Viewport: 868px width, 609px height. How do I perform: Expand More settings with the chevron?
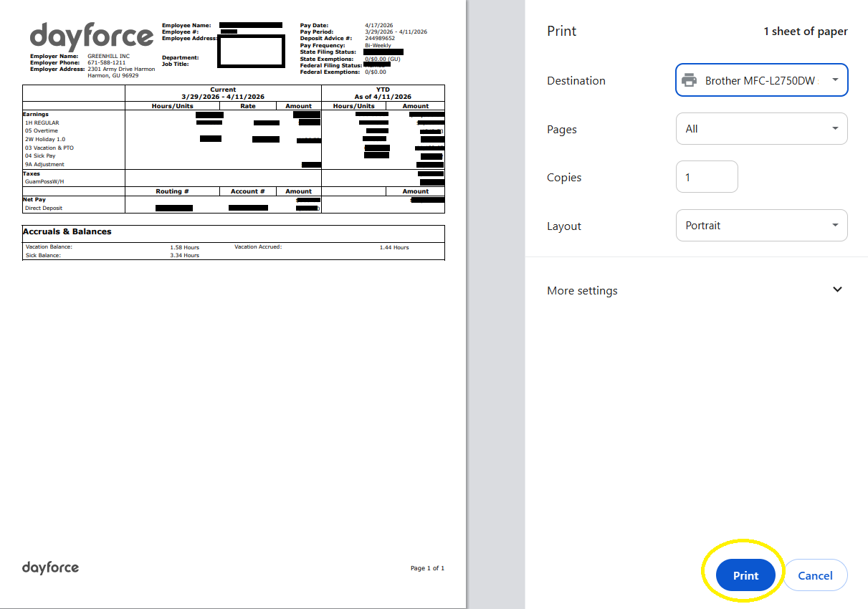coord(837,289)
